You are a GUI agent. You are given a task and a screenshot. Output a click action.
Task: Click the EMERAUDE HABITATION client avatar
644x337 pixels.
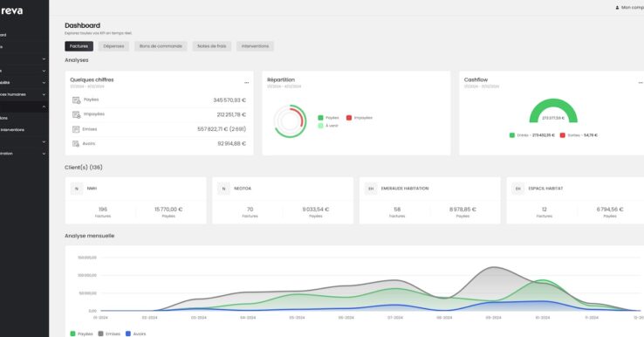pyautogui.click(x=371, y=189)
